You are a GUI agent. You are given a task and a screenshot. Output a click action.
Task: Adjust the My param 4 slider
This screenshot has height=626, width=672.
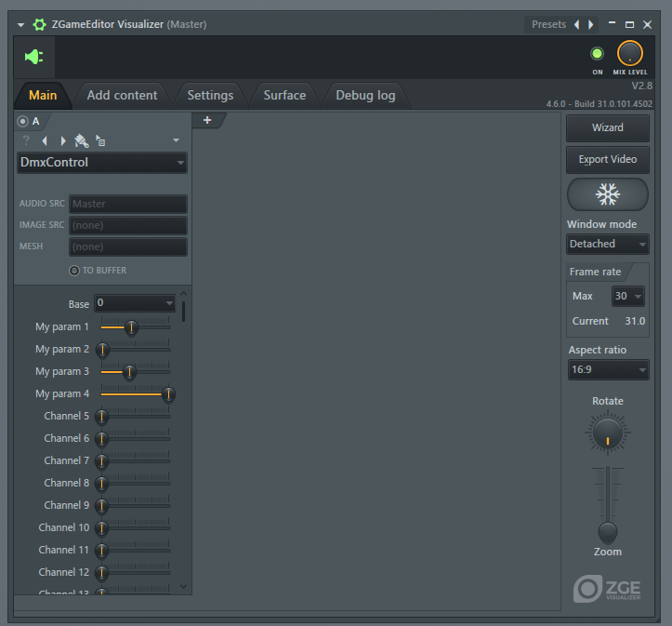138,394
